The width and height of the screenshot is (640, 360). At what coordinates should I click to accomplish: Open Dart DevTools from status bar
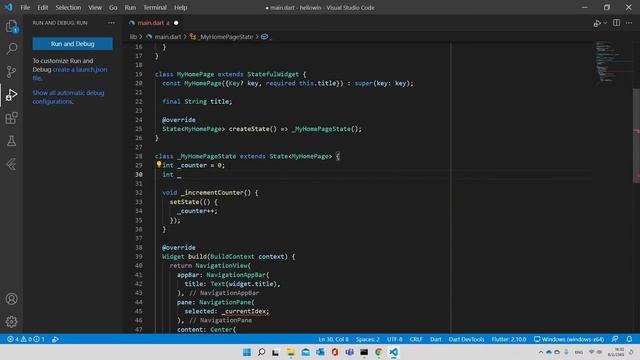click(467, 339)
